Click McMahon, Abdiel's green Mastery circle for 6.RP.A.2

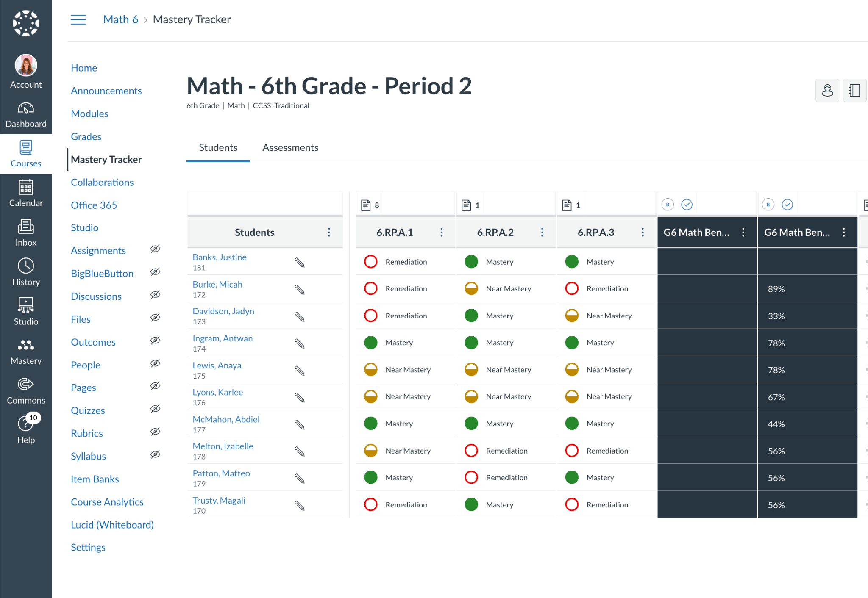[471, 424]
